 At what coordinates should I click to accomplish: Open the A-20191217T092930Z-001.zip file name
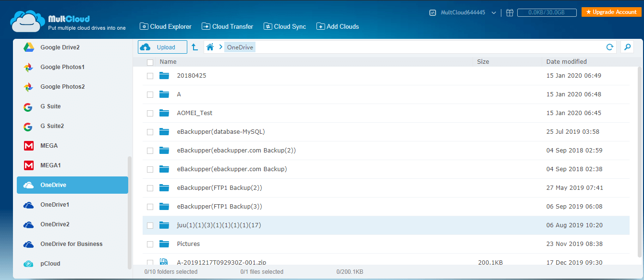(x=221, y=263)
